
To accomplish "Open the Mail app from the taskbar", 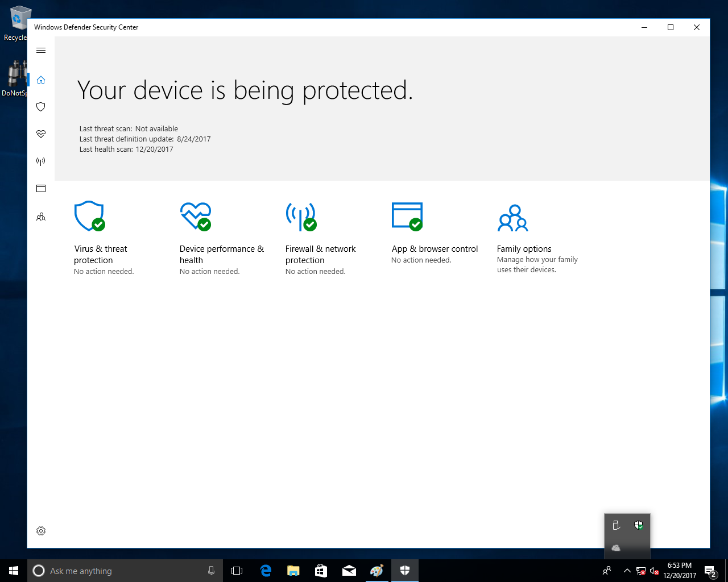I will pos(349,571).
